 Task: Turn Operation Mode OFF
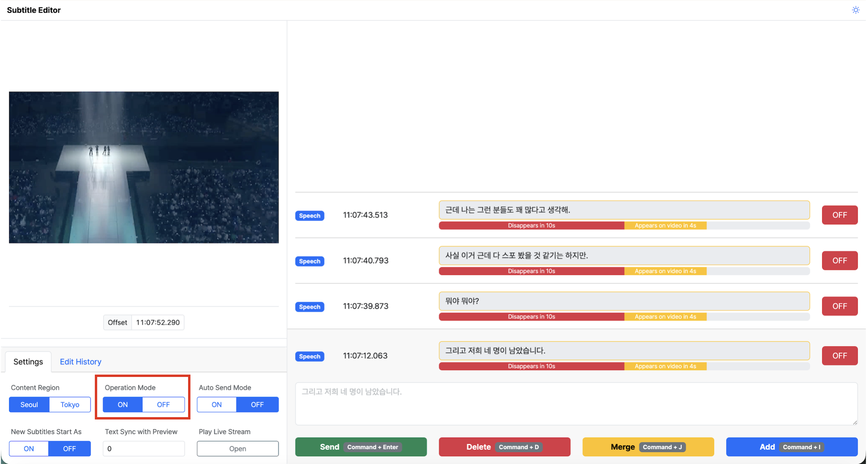pos(163,405)
